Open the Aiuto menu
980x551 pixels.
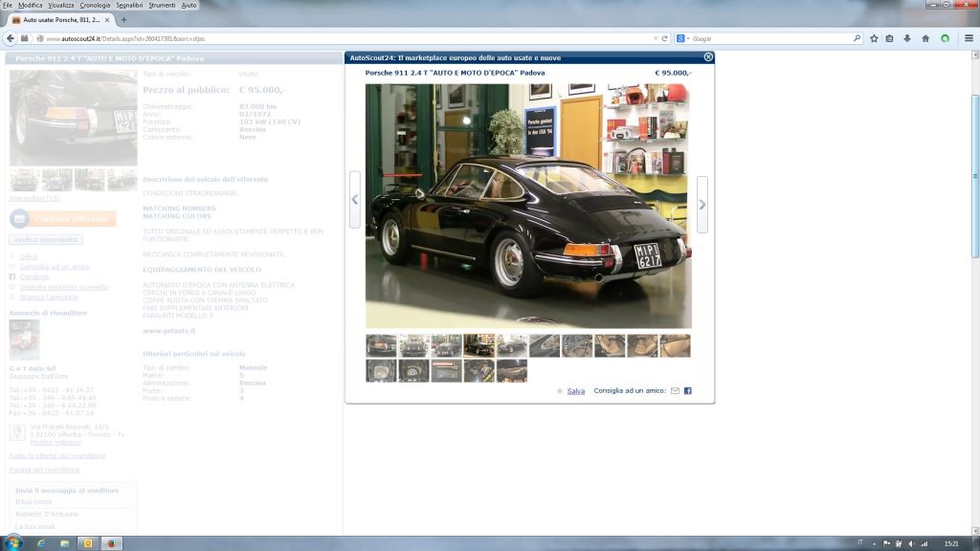(189, 5)
